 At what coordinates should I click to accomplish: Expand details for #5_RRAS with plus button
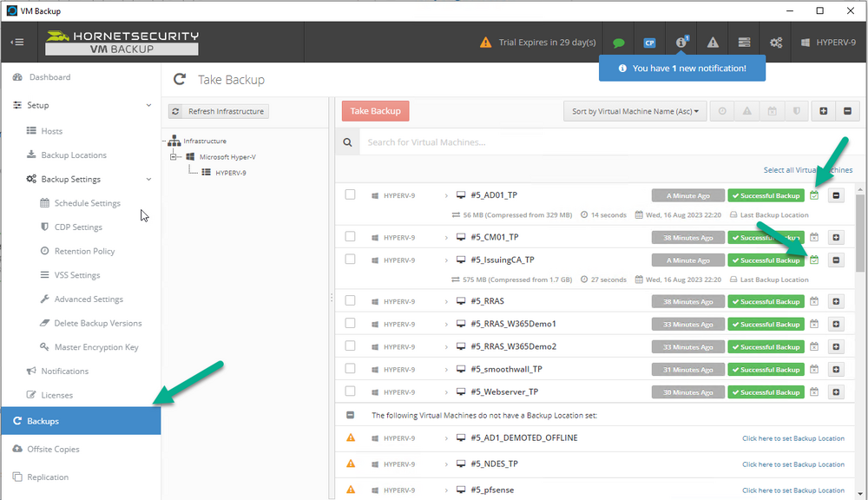click(x=836, y=302)
